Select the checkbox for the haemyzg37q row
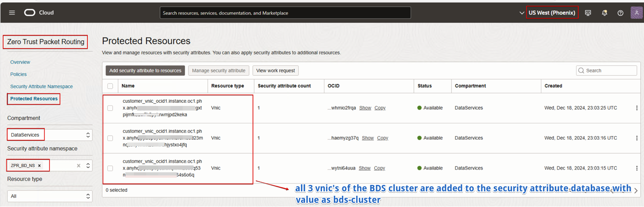The image size is (644, 207). [x=110, y=138]
